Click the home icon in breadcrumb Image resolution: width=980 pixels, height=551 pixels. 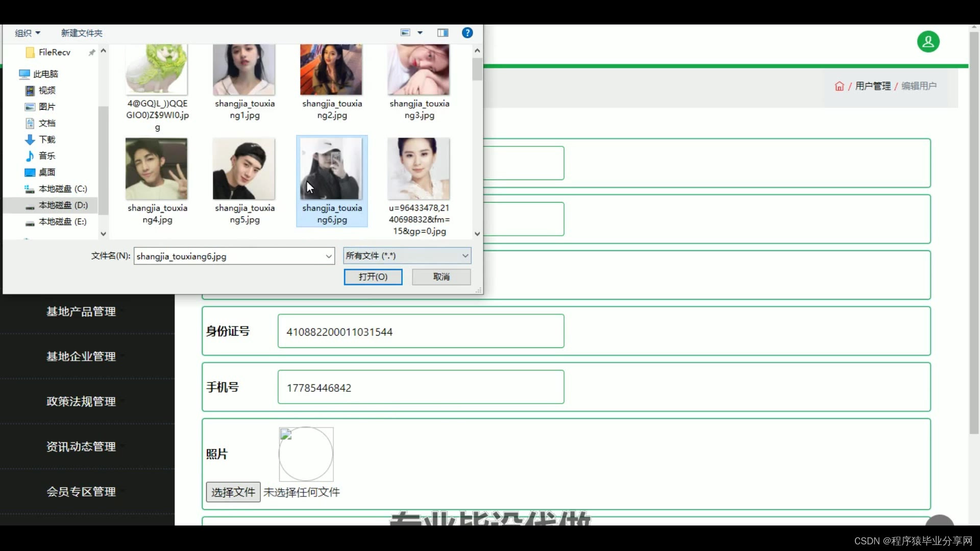tap(839, 86)
